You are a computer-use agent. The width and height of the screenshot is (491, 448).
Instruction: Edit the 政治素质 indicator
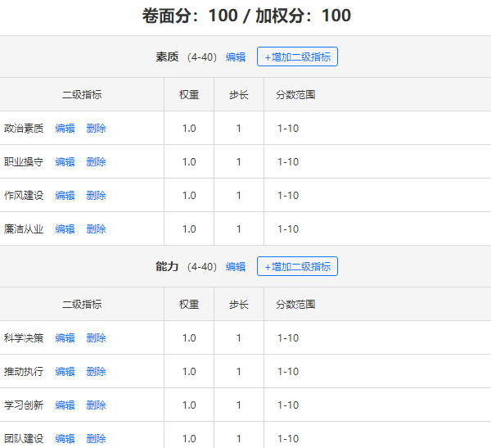click(65, 129)
